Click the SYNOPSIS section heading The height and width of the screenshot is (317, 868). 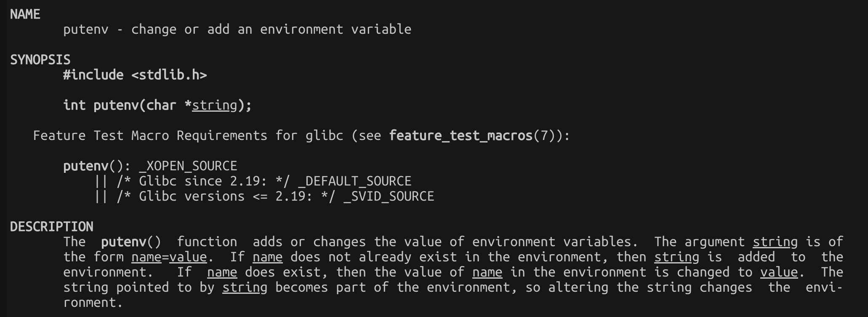point(40,60)
